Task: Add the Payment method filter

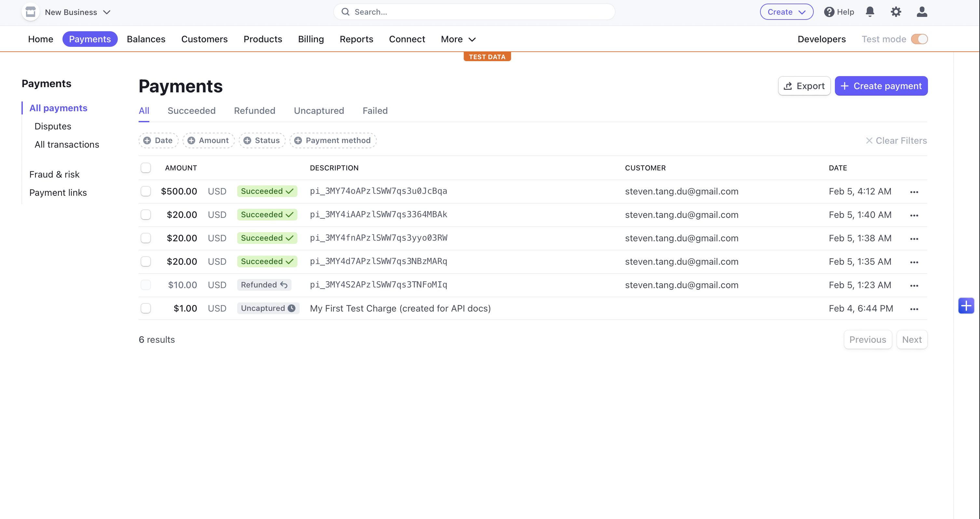Action: 333,141
